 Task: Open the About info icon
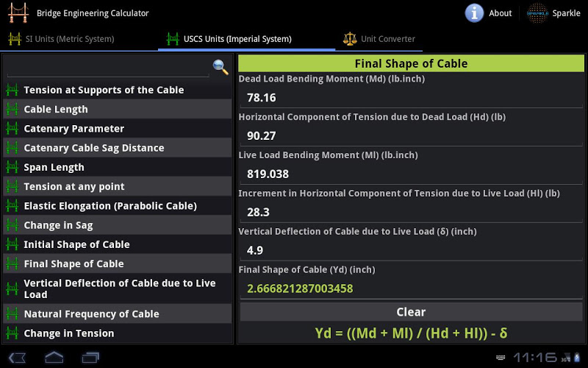tap(475, 13)
